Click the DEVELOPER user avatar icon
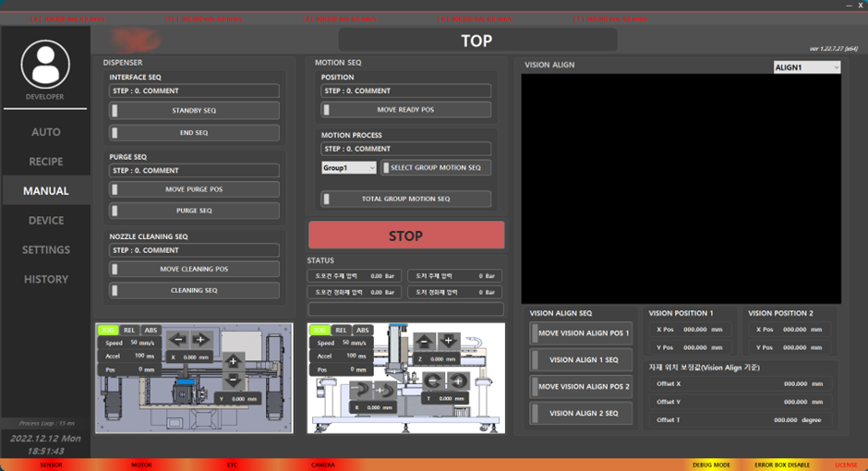The image size is (868, 471). (x=45, y=64)
